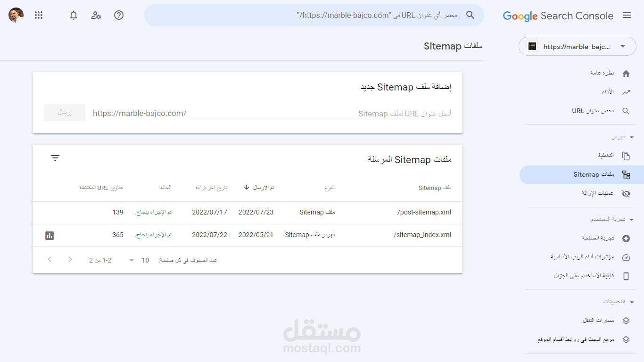Focus the new sitemap URL input field
Screen dimensions: 644x362
[320, 114]
